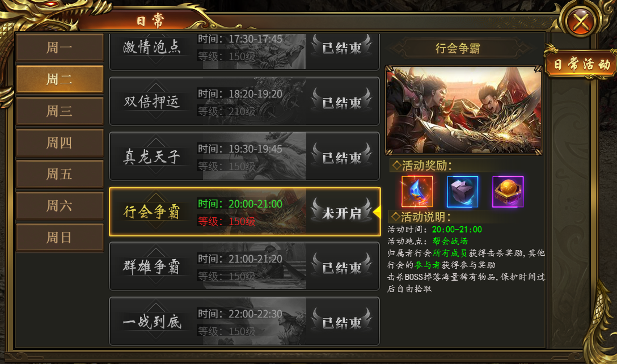Click the 行会争霸 battle artwork image

click(463, 110)
